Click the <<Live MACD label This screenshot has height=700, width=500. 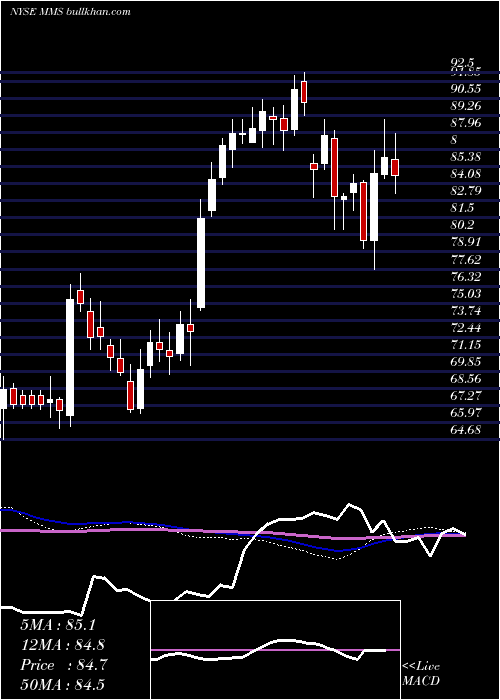point(421,673)
